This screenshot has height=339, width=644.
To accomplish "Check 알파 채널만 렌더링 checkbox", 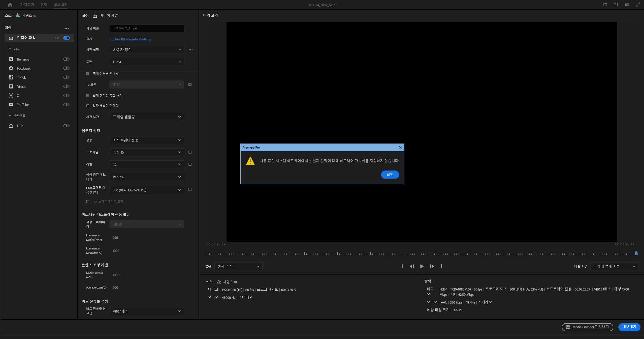I will click(x=88, y=106).
